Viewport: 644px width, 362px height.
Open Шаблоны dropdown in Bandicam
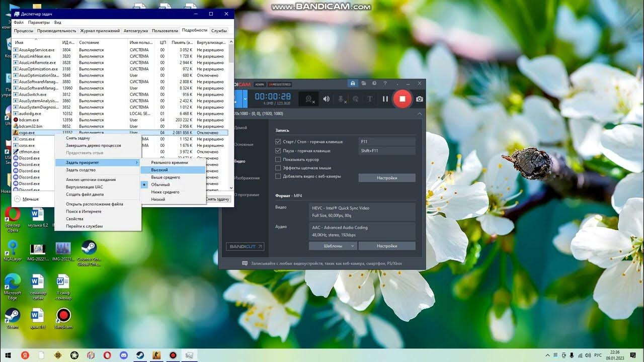[x=333, y=246]
